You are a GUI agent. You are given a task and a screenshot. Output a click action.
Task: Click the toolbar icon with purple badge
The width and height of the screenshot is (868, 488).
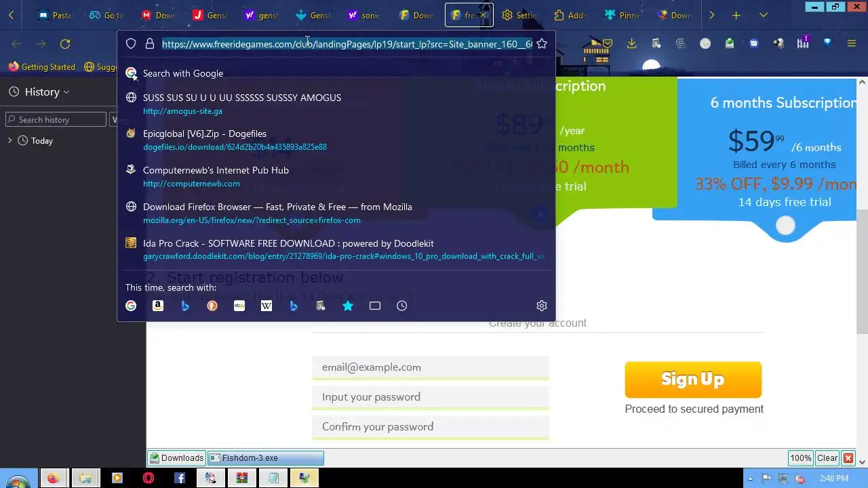click(x=803, y=43)
